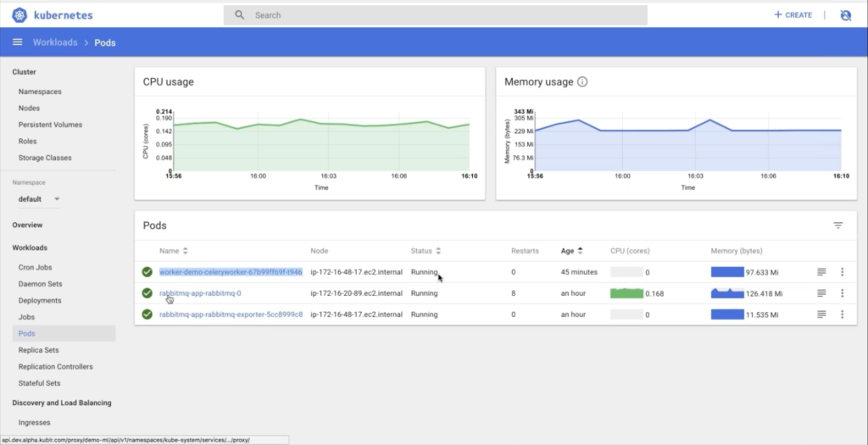Open Nodes in the sidebar

(x=29, y=108)
